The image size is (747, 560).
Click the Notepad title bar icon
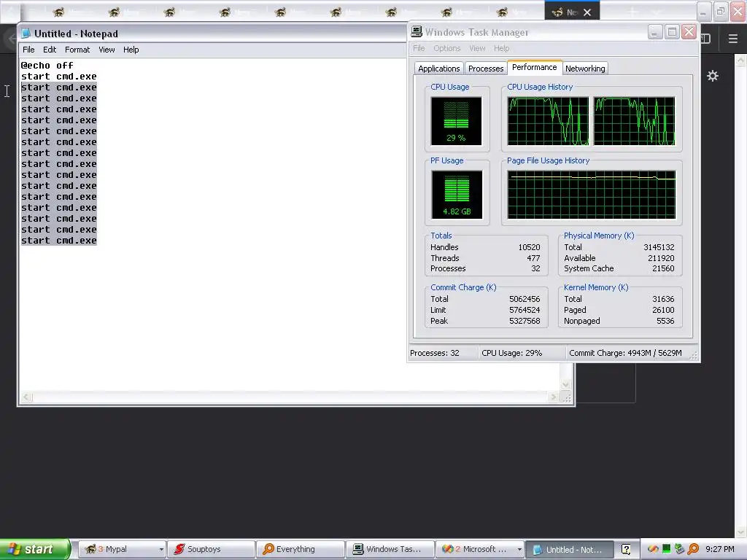point(26,34)
